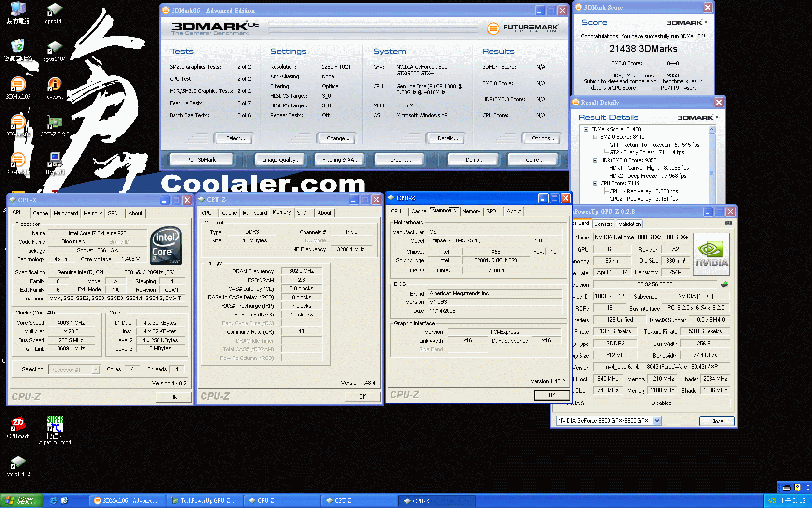Click the Windows Start button

22,501
